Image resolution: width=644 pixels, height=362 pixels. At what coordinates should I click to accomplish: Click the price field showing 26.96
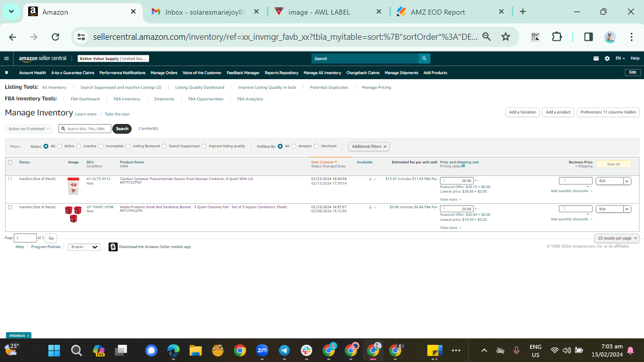pyautogui.click(x=457, y=180)
